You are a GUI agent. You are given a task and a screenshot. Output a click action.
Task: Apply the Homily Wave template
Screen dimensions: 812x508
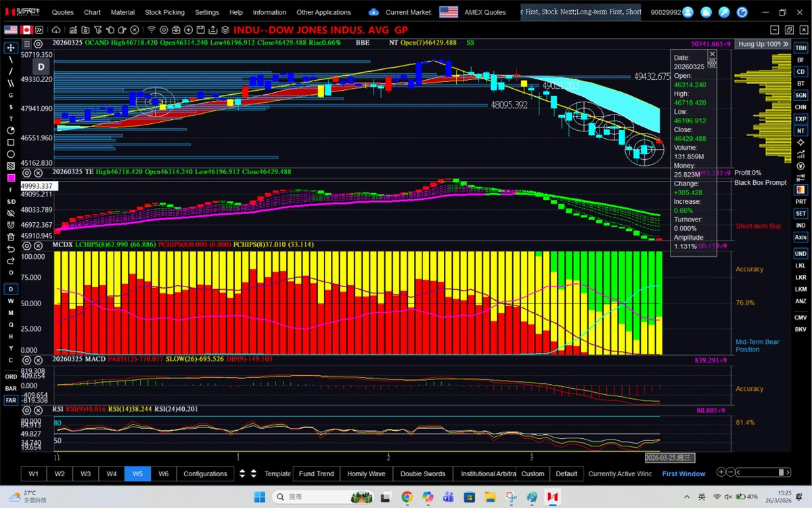tap(366, 473)
